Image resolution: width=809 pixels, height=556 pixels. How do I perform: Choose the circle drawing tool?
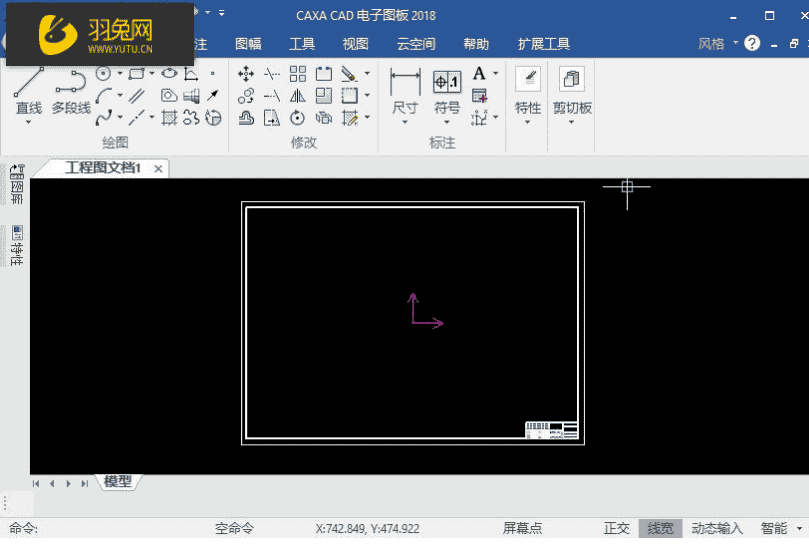click(x=103, y=74)
